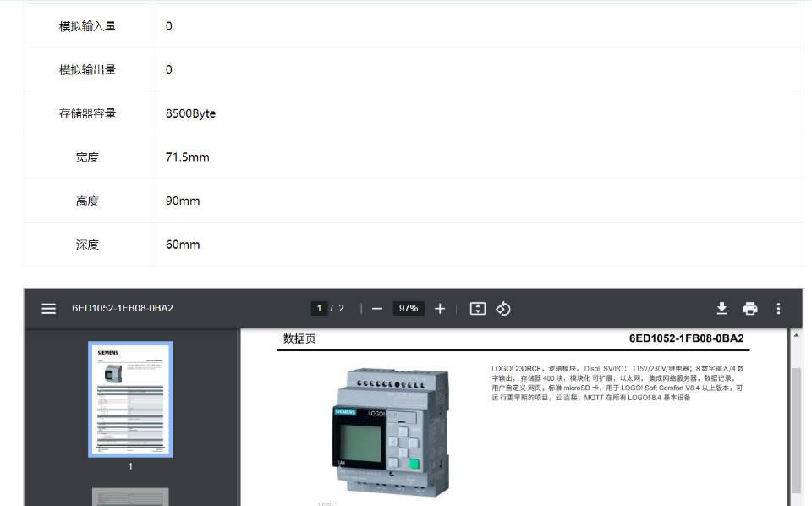Click the bold 6ED1052-1FB08-0BA2 page header
This screenshot has height=506, width=812.
[x=686, y=338]
